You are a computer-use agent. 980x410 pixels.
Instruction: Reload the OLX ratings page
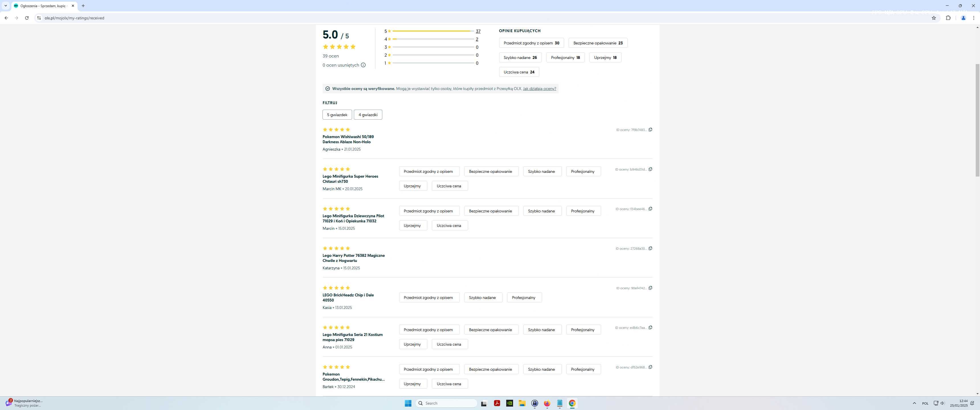[26, 18]
